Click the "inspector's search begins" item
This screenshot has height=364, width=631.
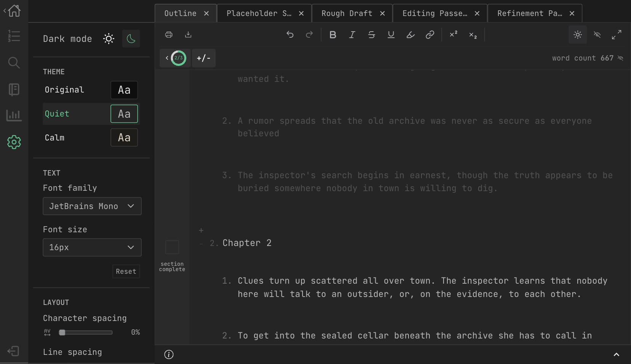[x=425, y=182]
